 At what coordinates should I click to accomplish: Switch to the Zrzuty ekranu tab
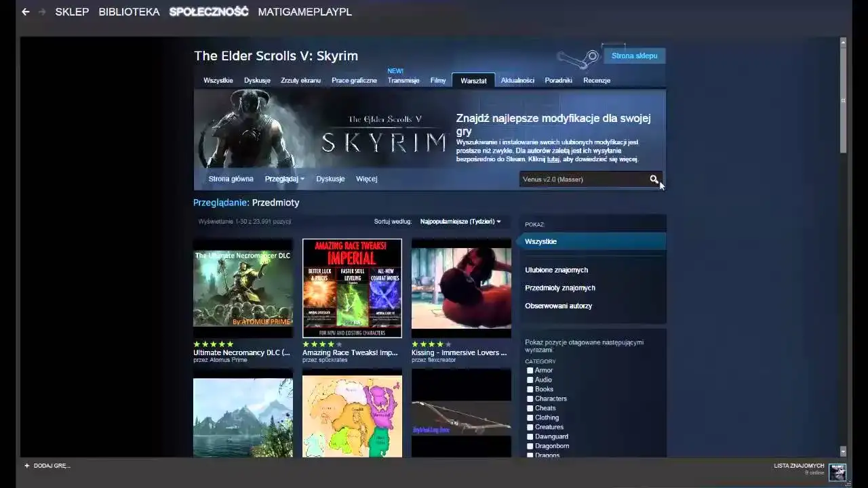point(300,80)
